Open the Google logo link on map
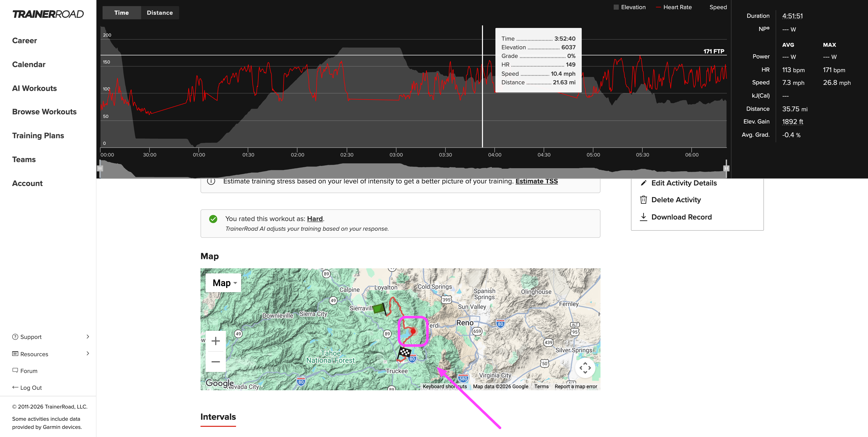The width and height of the screenshot is (868, 437). click(220, 383)
